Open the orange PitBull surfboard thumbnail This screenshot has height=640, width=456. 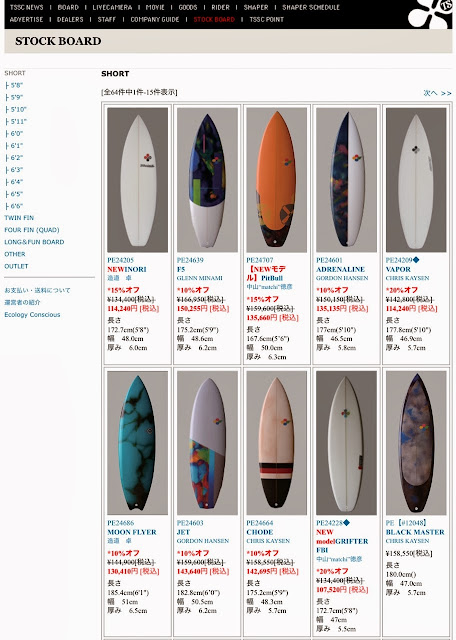pyautogui.click(x=276, y=180)
